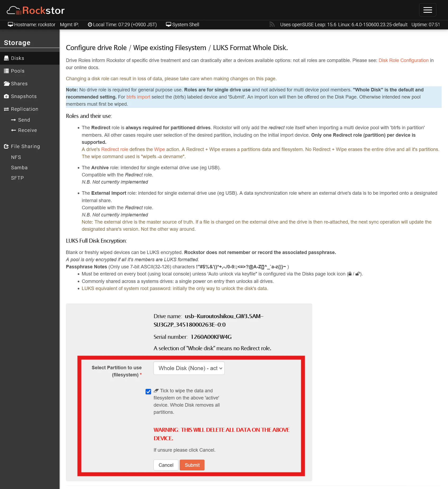
Task: Open the Select Partition dropdown
Action: click(x=189, y=368)
